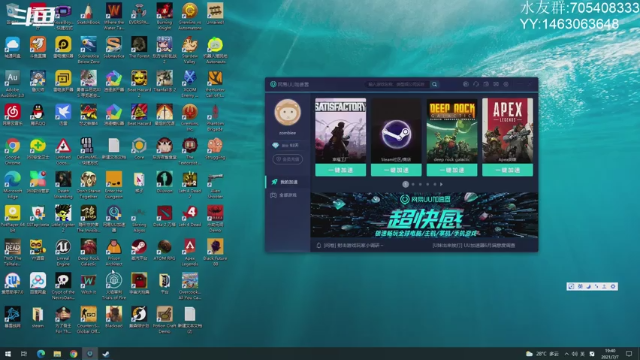Open Unreal Engine desktop shortcut
Image resolution: width=640 pixels, height=360 pixels.
coord(63,253)
